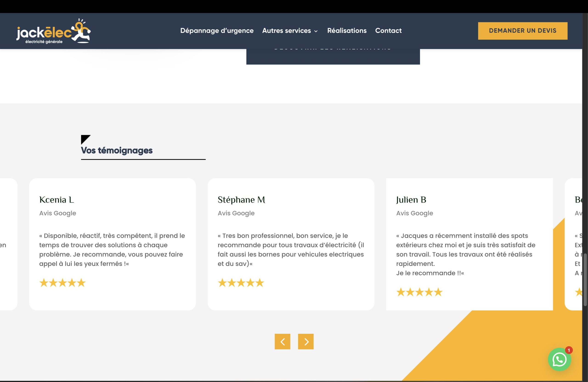This screenshot has height=382, width=588.
Task: Click the Vos témoignages heading
Action: coord(117,150)
